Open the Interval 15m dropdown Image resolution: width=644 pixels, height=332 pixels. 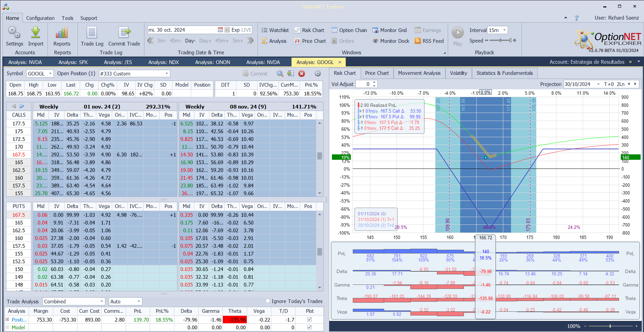pyautogui.click(x=504, y=30)
